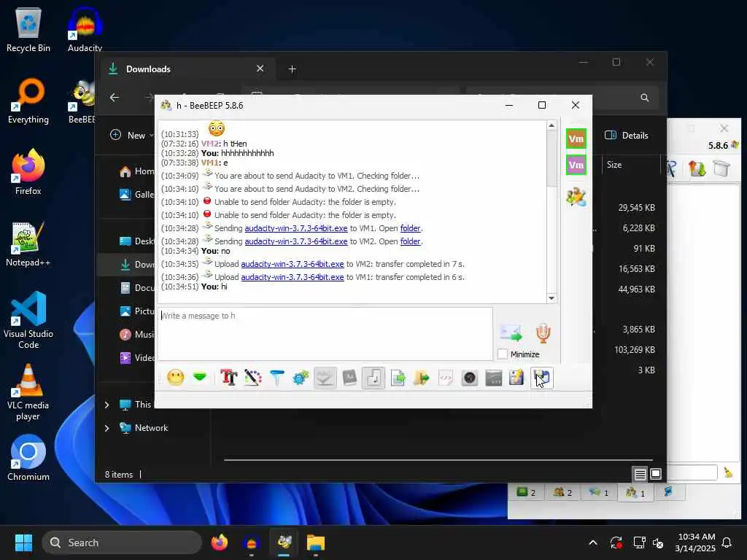Click the disk with lightning bolt icon
747x560 pixels.
(x=517, y=378)
